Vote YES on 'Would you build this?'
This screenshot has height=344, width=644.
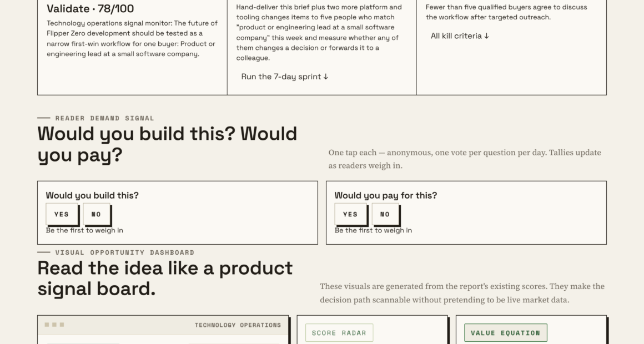tap(62, 214)
